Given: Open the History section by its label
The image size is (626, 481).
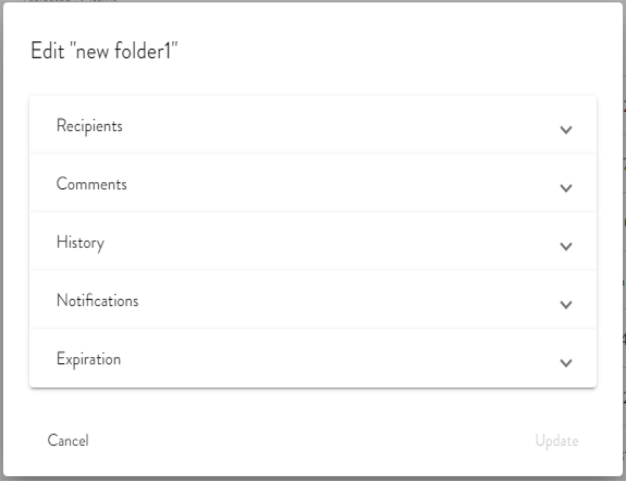Looking at the screenshot, I should [80, 242].
